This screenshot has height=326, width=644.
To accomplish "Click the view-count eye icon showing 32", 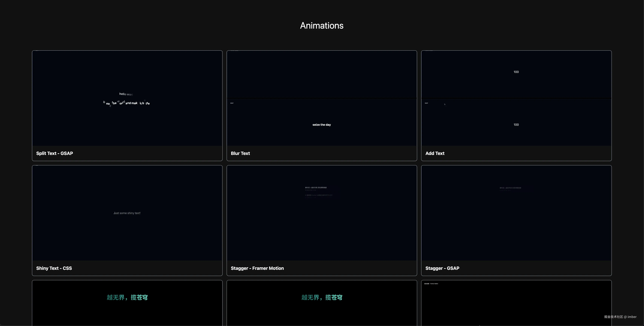I will [x=314, y=190].
